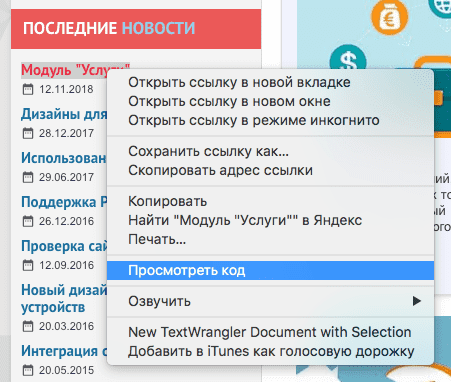Image resolution: width=451 pixels, height=382 pixels.
Task: Open the 'Проверка сай' news link
Action: [64, 246]
